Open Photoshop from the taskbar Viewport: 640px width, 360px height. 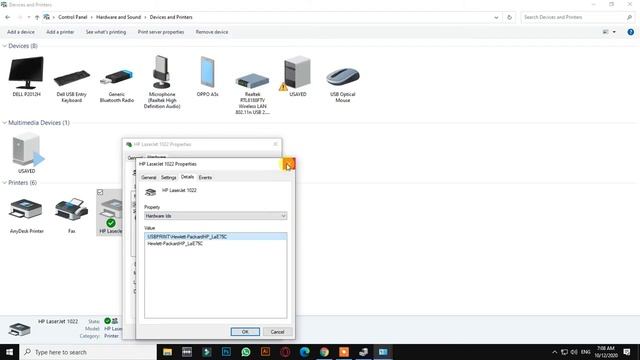pos(226,352)
